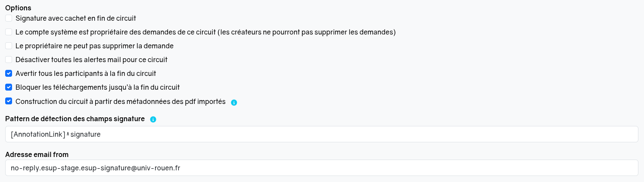Tick 'Le propriétaire ne peut pas supprimer' checkbox
The image size is (644, 182).
[9, 46]
